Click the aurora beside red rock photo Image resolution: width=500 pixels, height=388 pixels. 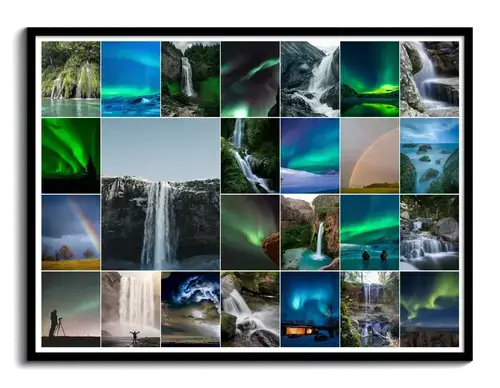(250, 232)
